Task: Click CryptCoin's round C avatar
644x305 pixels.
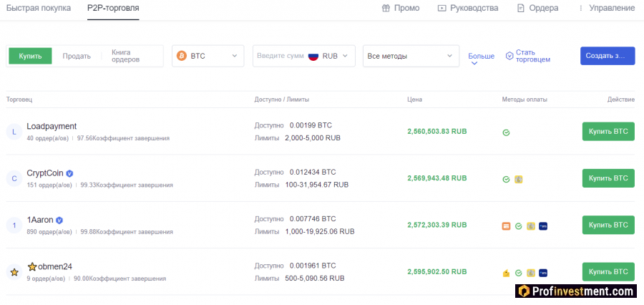Action: (14, 178)
